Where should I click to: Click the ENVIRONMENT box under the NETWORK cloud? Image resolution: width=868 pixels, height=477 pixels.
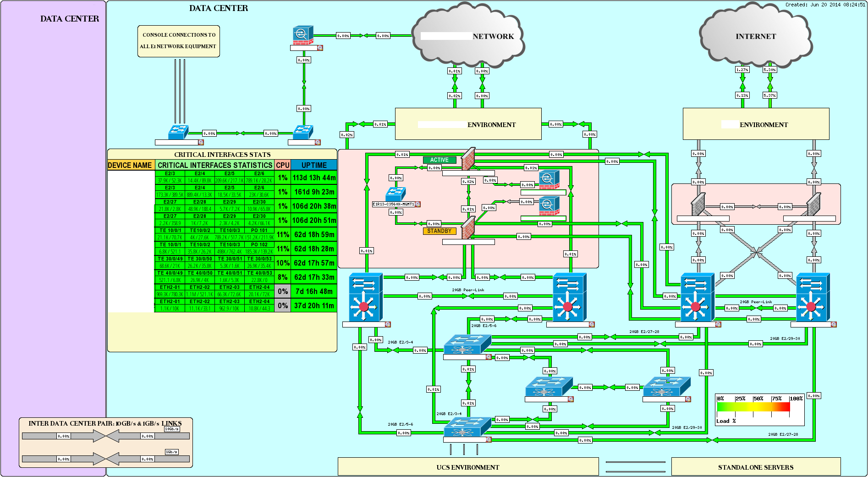point(468,124)
